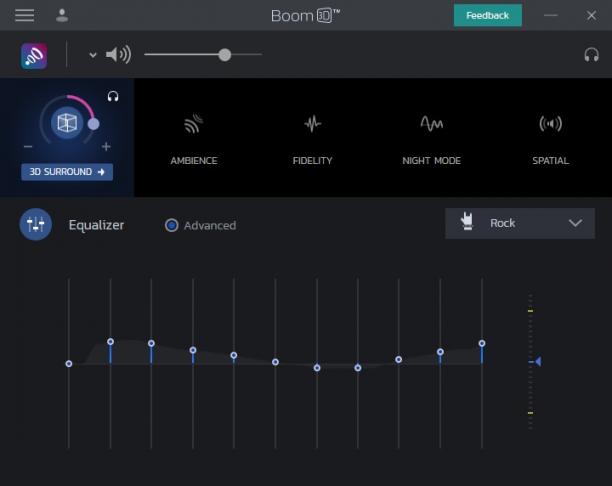Increase 3D surround intensity with the plus
The width and height of the screenshot is (612, 486).
106,146
